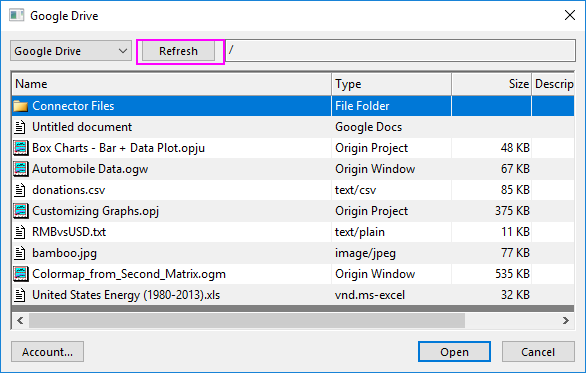
Task: Click the horizontal scrollbar right arrow
Action: point(566,321)
